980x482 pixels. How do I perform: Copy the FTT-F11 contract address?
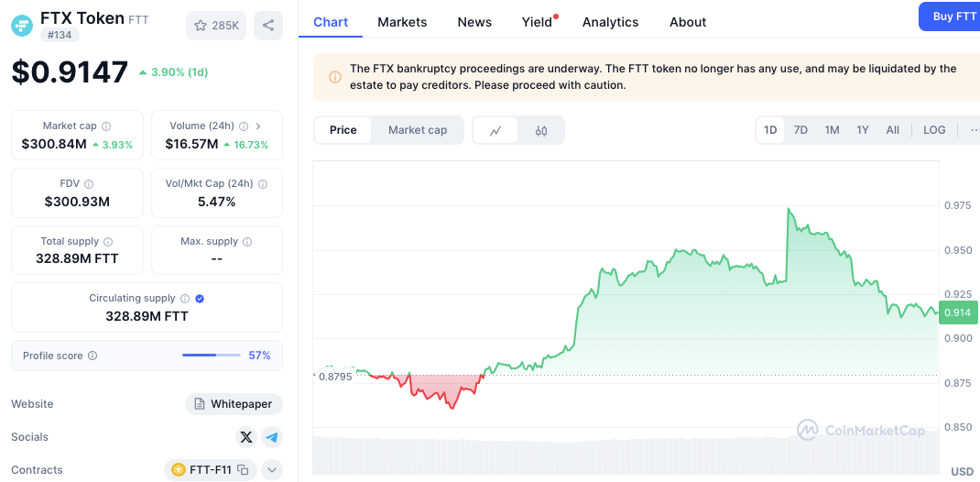coord(244,469)
